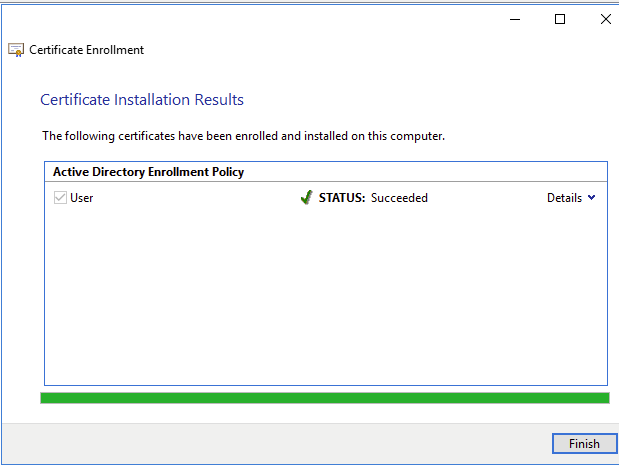Screen dimensions: 619x465
Task: Click the green enrollment progress bar
Action: (324, 398)
